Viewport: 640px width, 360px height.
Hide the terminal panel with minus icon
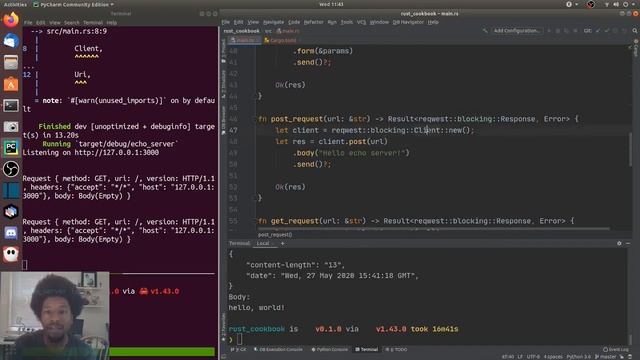628,243
